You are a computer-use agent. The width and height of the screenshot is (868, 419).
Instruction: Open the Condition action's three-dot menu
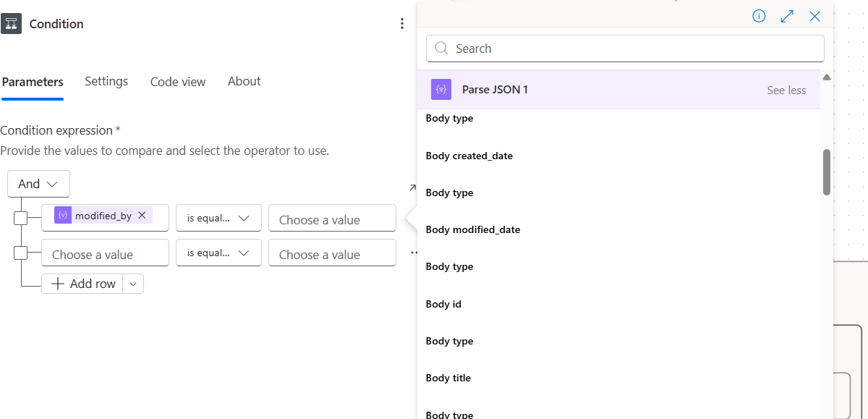[x=402, y=23]
